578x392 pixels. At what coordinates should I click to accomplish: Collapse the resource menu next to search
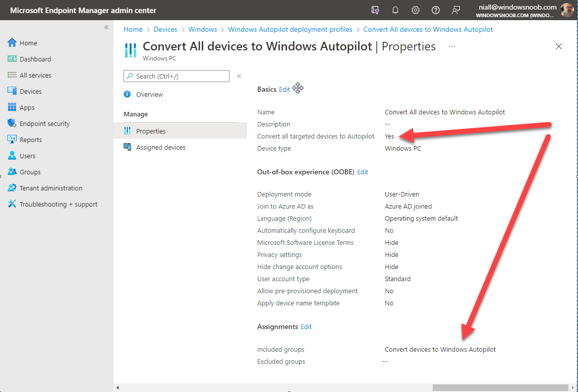coord(239,76)
